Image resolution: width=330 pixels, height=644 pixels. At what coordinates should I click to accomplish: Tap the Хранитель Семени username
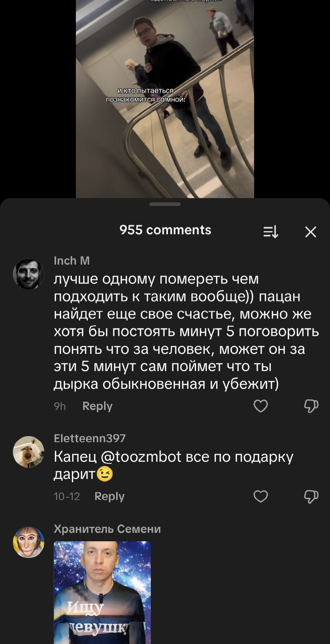tap(107, 529)
